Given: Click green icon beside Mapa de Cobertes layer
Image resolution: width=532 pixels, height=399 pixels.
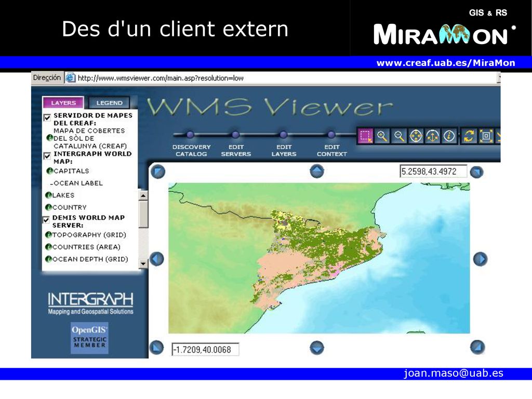Looking at the screenshot, I should (49, 138).
